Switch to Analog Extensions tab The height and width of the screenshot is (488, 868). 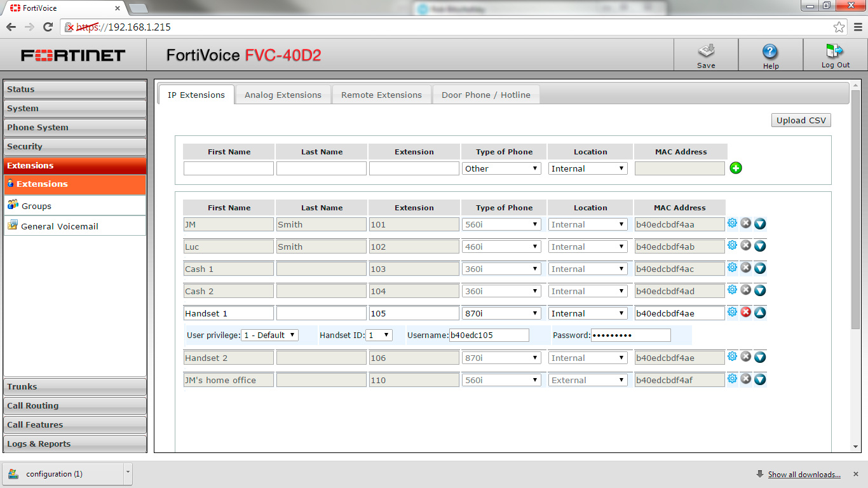(x=283, y=95)
